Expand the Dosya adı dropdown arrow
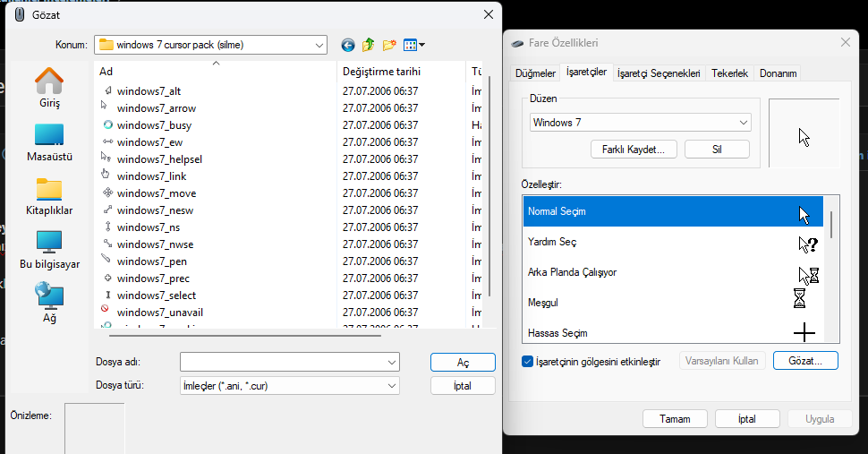 tap(391, 363)
